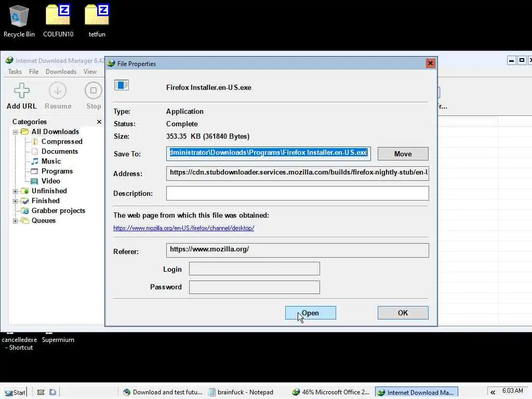Select the Compressed category folder
This screenshot has height=399, width=532.
(62, 141)
